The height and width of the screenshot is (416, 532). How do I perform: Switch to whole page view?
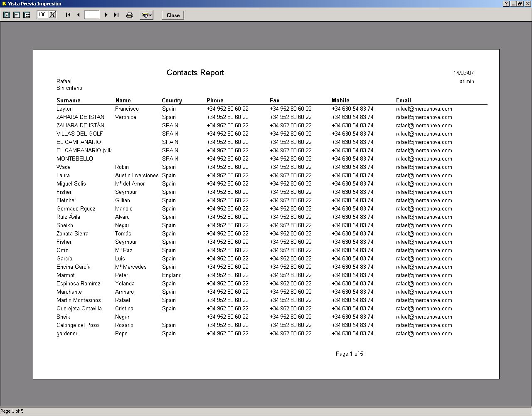(x=7, y=15)
